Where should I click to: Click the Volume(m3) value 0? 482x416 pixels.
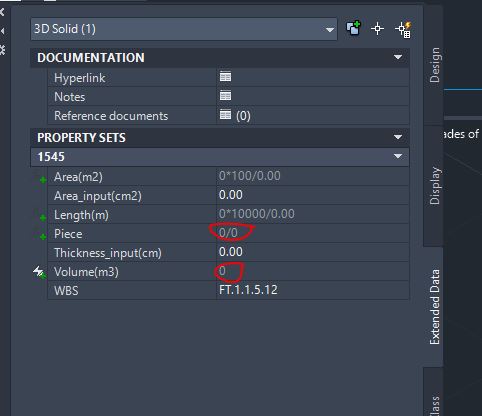(x=222, y=271)
